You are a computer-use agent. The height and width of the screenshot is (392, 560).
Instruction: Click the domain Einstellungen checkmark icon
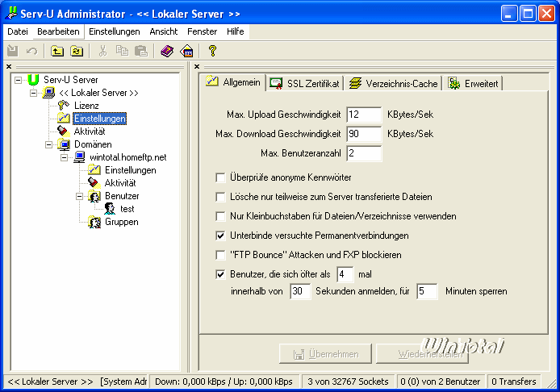click(x=94, y=170)
